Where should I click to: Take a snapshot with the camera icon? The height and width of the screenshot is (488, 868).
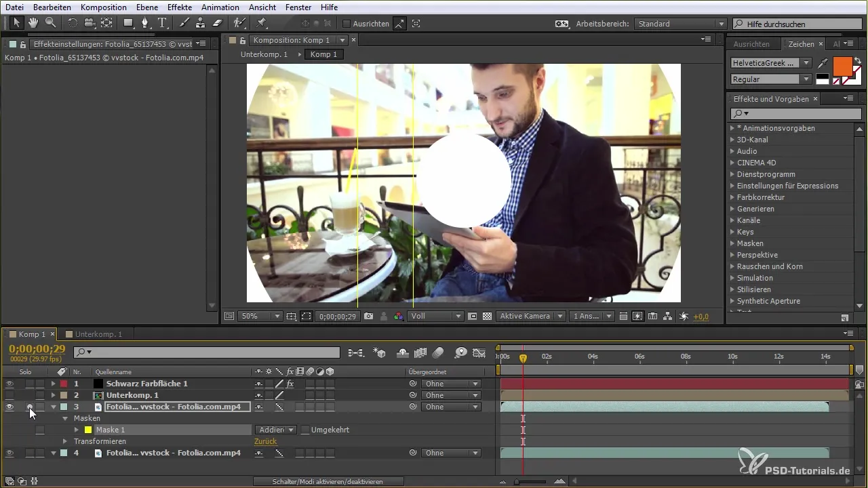tap(368, 316)
